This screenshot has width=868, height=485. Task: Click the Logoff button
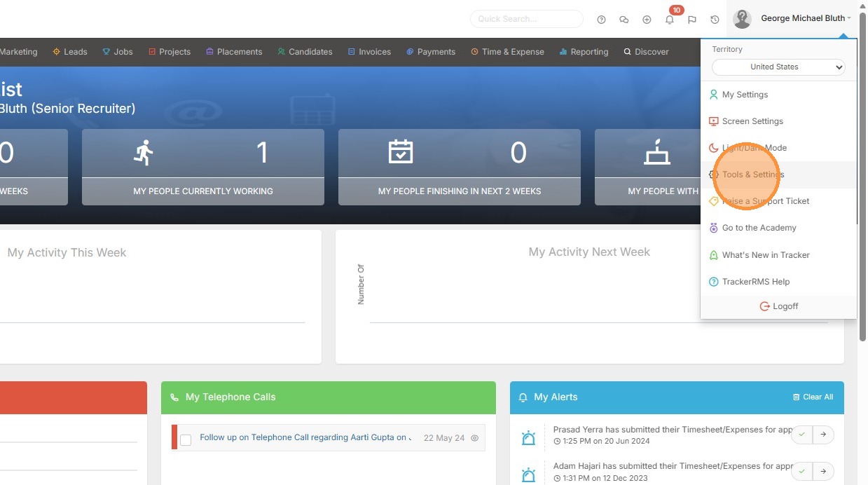click(x=778, y=306)
